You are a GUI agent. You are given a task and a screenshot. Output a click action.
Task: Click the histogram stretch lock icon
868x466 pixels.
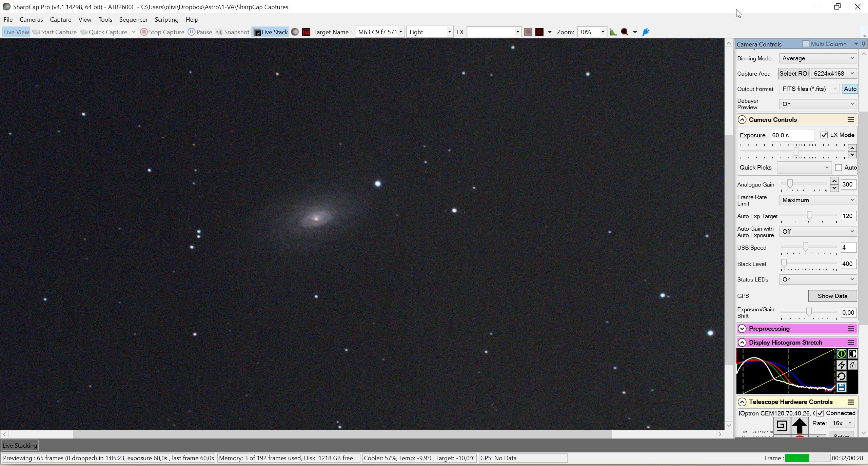852,365
